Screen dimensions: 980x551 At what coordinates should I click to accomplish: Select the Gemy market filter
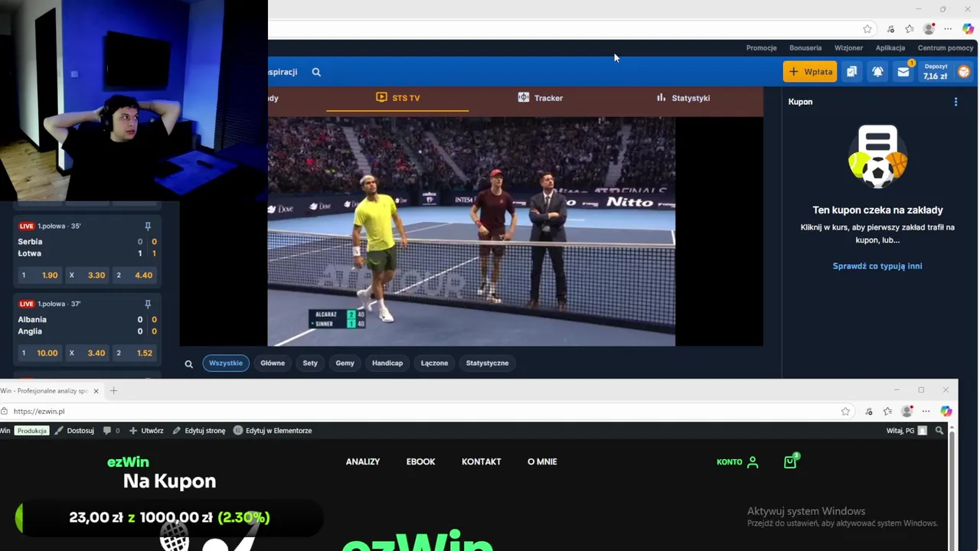345,364
